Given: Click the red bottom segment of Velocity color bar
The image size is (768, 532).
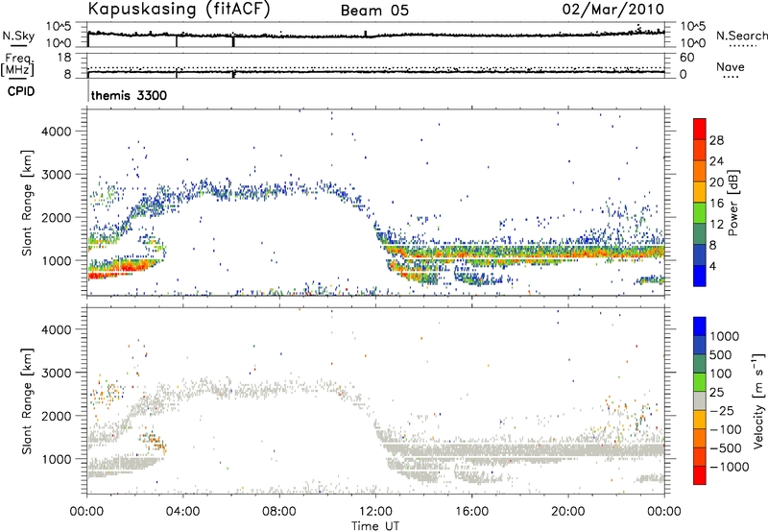Looking at the screenshot, I should (700, 475).
